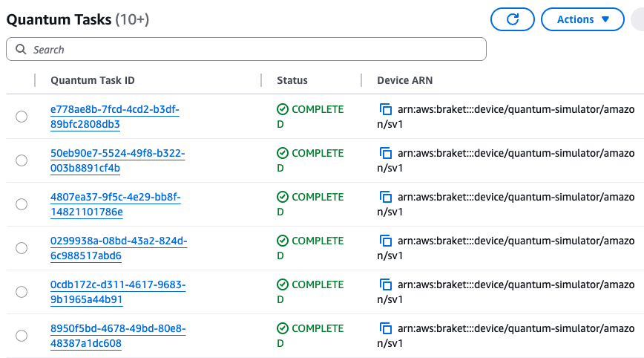Copy device ARN for task 4807ea37
The height and width of the screenshot is (358, 644).
[385, 197]
